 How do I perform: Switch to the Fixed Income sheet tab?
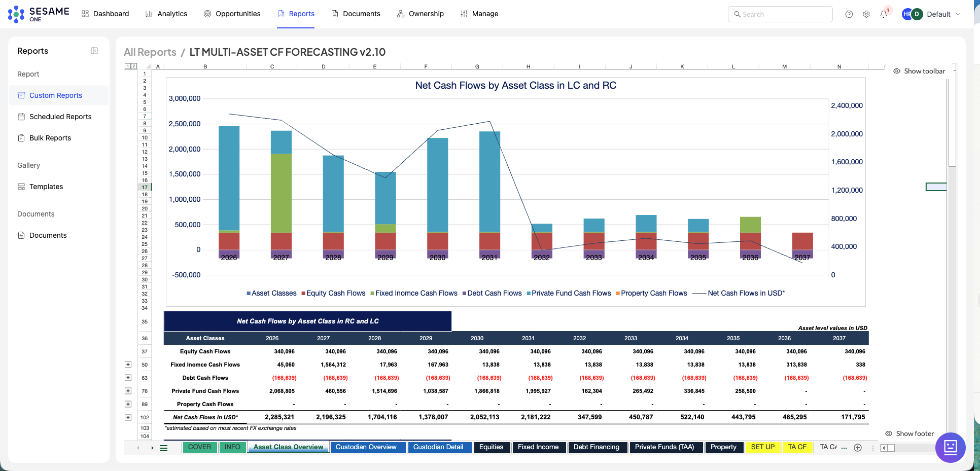tap(538, 447)
